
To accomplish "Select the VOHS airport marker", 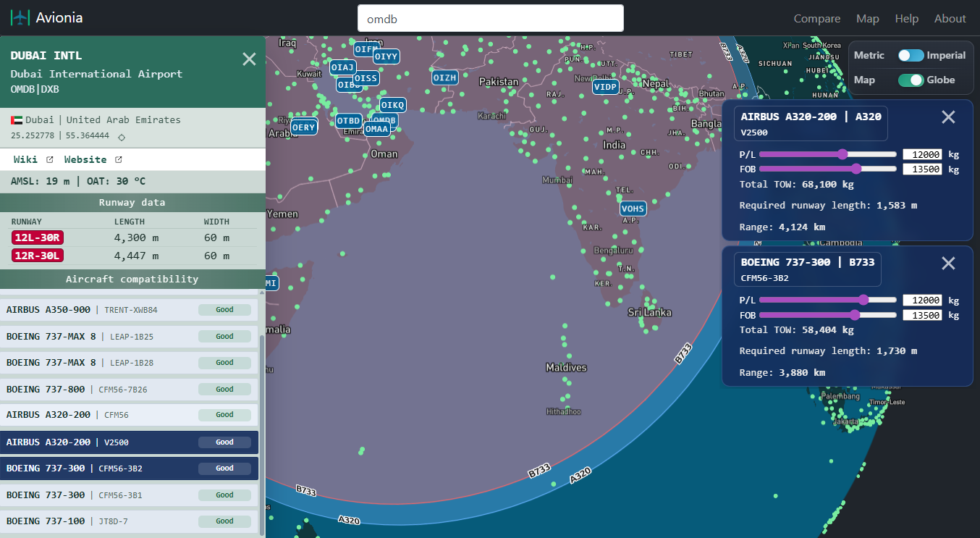I will tap(633, 209).
